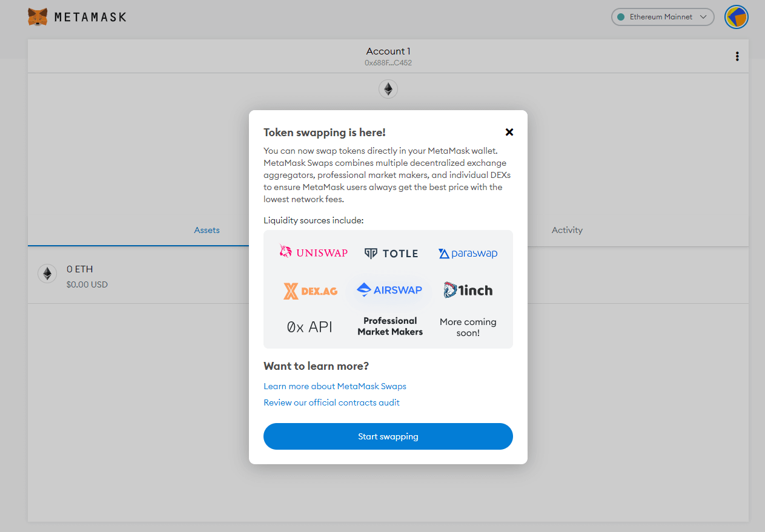Image resolution: width=765 pixels, height=532 pixels.
Task: Open Learn more about MetaMask Swaps link
Action: [x=335, y=386]
